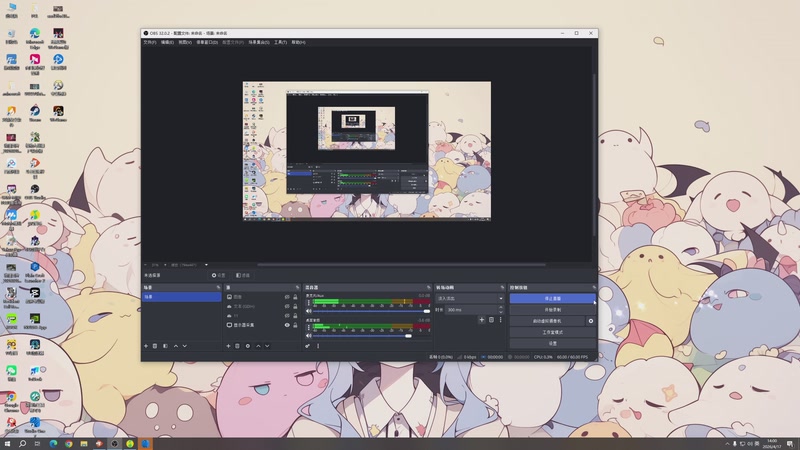Click the 滤镜 button on source toolbar

coord(243,275)
